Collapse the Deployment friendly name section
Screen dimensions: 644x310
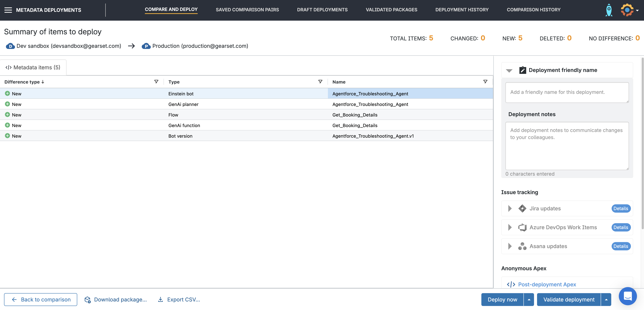(509, 70)
